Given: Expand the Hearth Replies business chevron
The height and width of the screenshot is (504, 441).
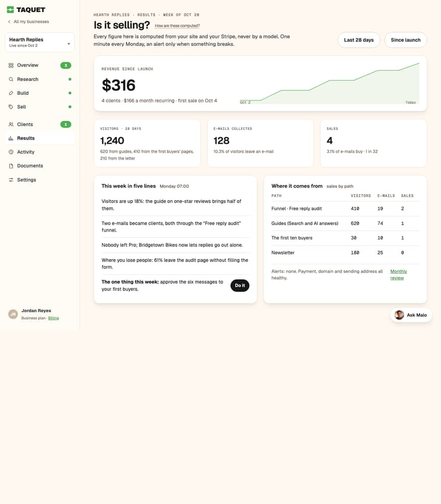Looking at the screenshot, I should 69,43.
